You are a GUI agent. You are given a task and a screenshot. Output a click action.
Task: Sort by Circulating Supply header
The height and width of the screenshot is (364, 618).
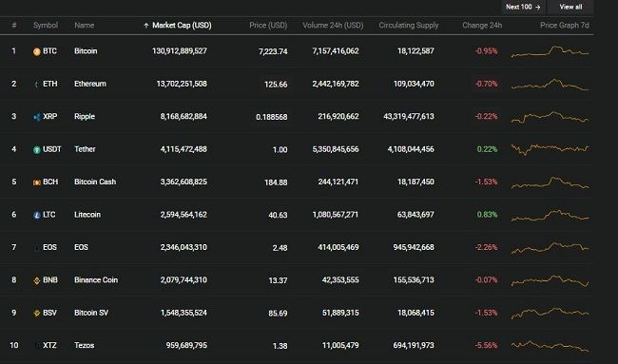point(409,26)
